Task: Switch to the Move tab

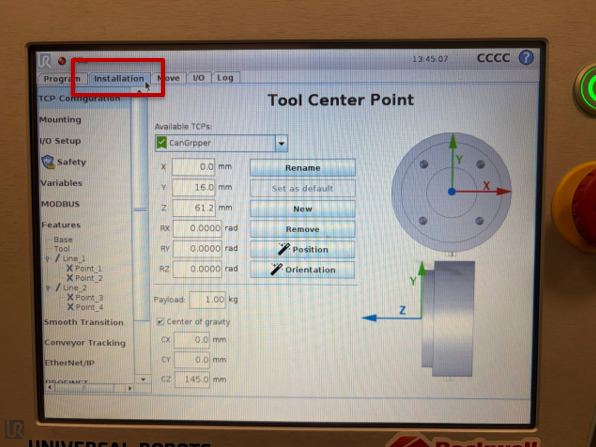Action: coord(168,78)
